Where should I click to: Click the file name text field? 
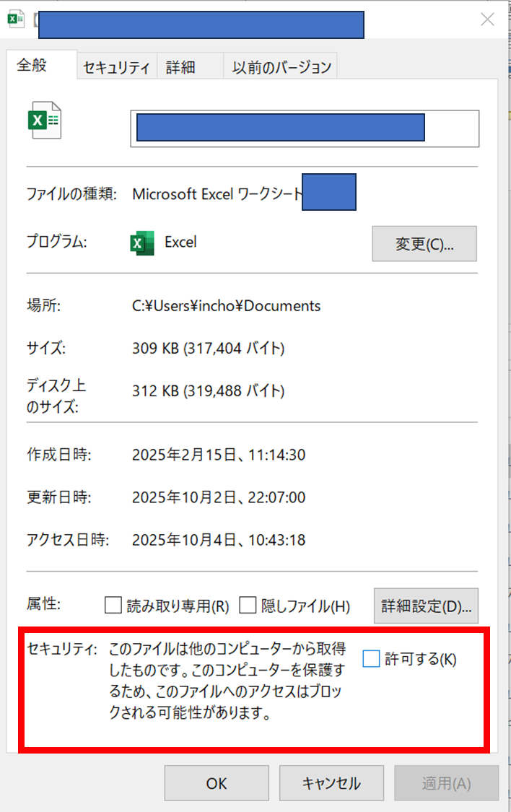tap(304, 128)
